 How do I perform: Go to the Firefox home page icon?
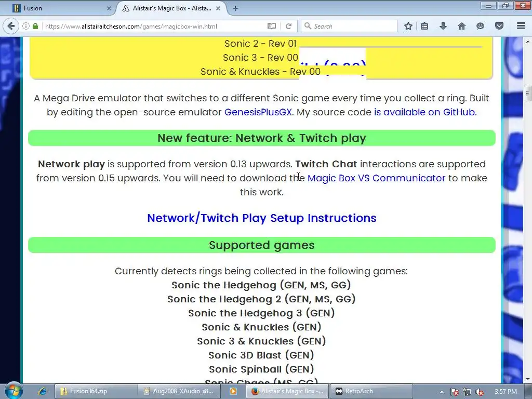(x=461, y=26)
